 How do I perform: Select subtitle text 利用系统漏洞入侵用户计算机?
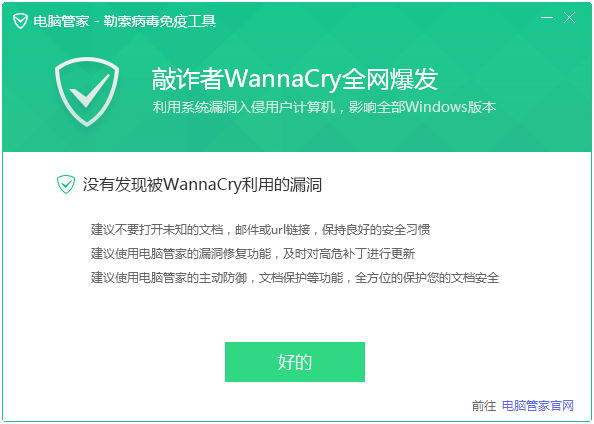244,107
